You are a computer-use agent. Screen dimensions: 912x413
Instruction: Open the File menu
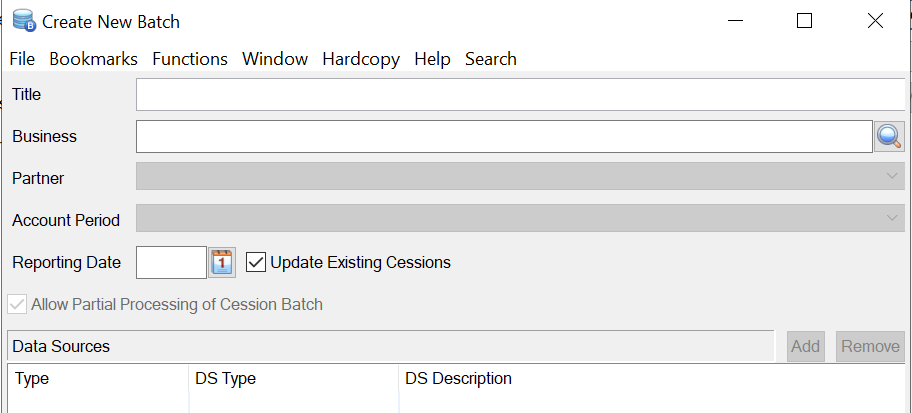[22, 59]
